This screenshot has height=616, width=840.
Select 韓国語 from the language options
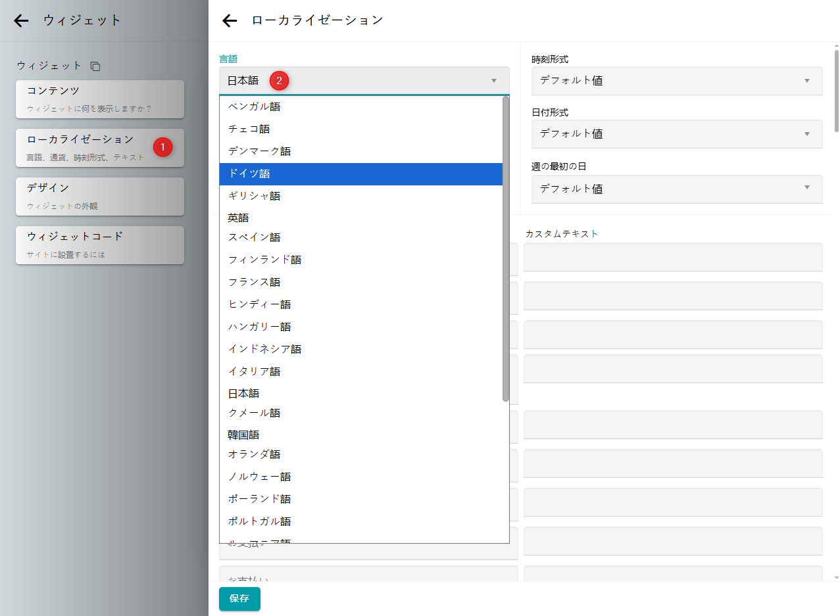360,435
